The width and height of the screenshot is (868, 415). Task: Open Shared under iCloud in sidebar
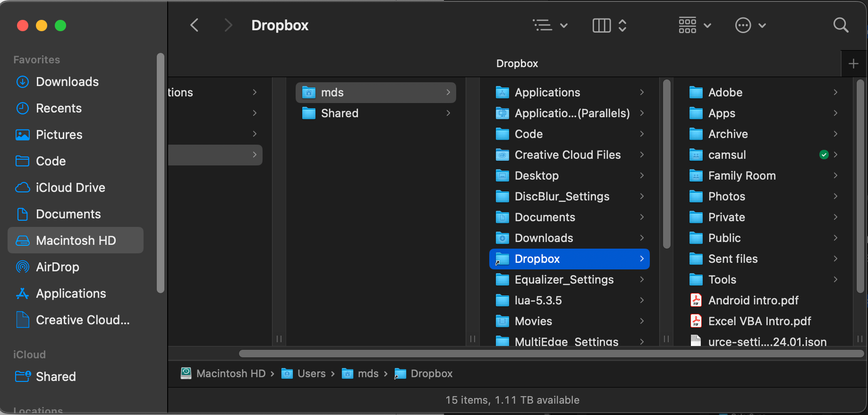pos(76,377)
